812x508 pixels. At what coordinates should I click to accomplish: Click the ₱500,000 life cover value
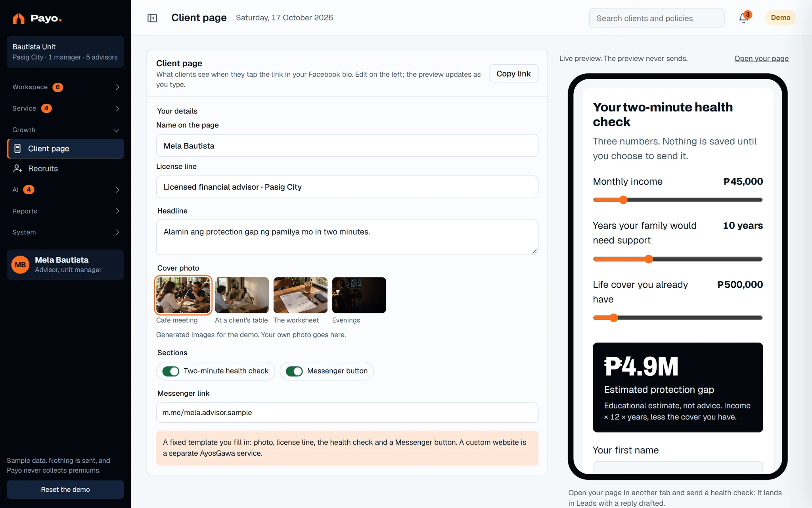coord(740,285)
